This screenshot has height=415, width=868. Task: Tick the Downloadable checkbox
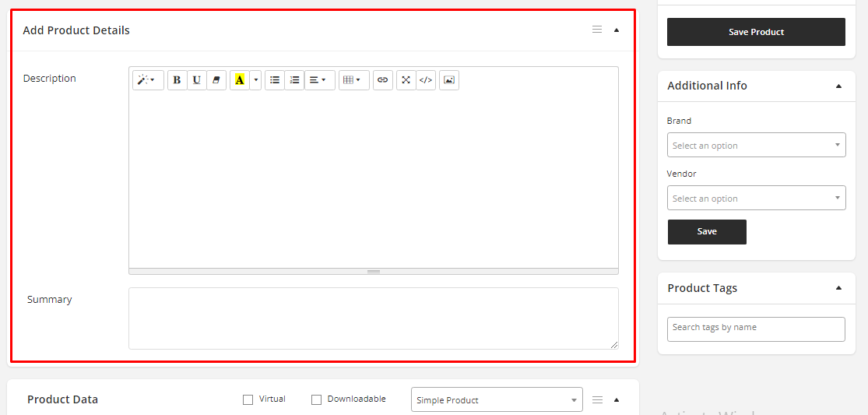316,399
